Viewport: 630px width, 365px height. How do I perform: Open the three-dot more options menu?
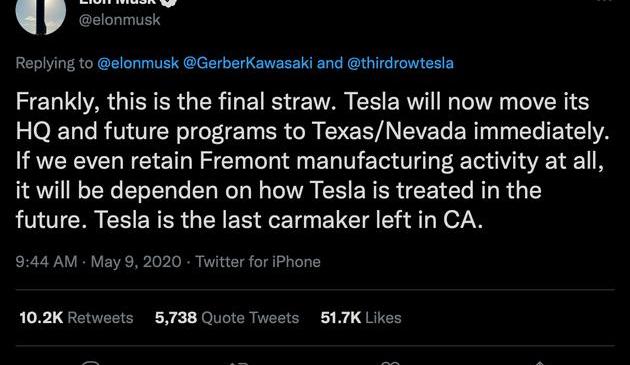tap(605, 2)
